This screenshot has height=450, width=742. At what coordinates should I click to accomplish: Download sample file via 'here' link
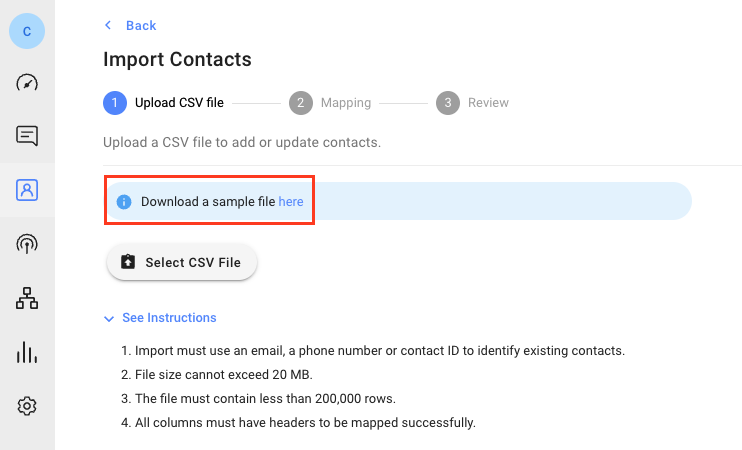(291, 202)
